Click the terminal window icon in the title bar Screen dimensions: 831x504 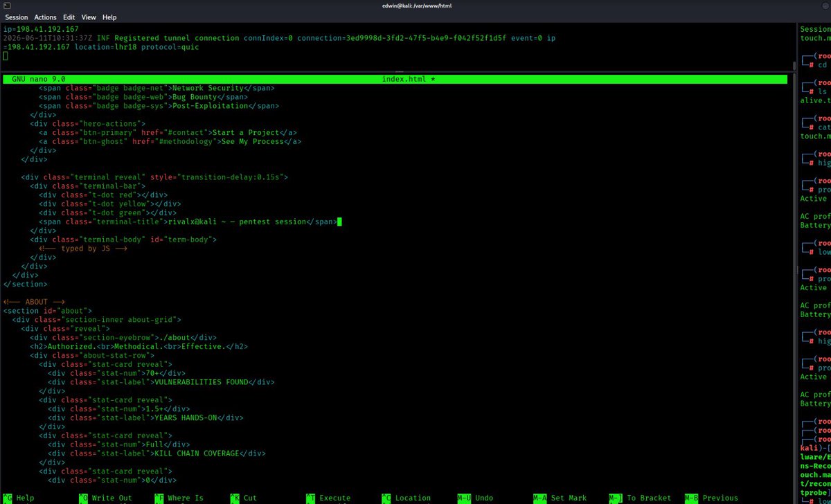click(6, 5)
